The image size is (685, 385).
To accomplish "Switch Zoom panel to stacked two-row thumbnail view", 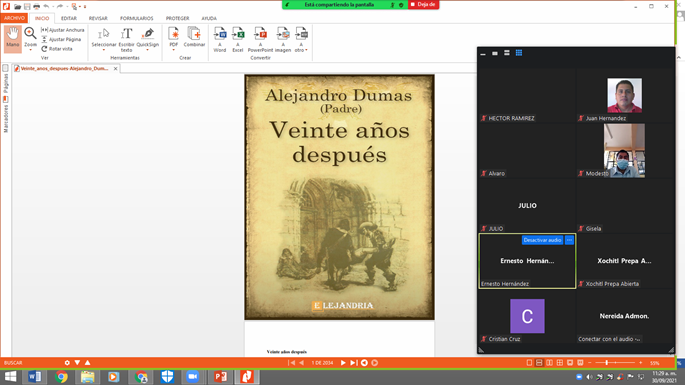I will [x=507, y=53].
